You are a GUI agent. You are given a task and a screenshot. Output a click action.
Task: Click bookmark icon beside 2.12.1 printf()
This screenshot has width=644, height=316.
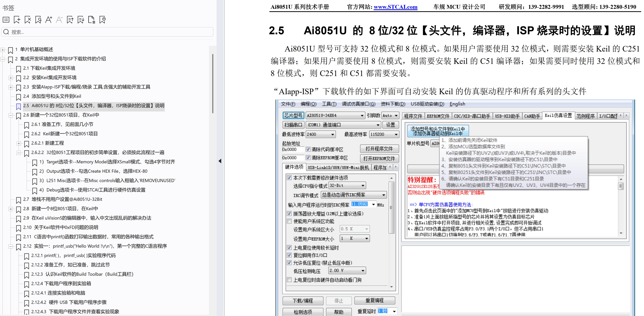(26, 257)
